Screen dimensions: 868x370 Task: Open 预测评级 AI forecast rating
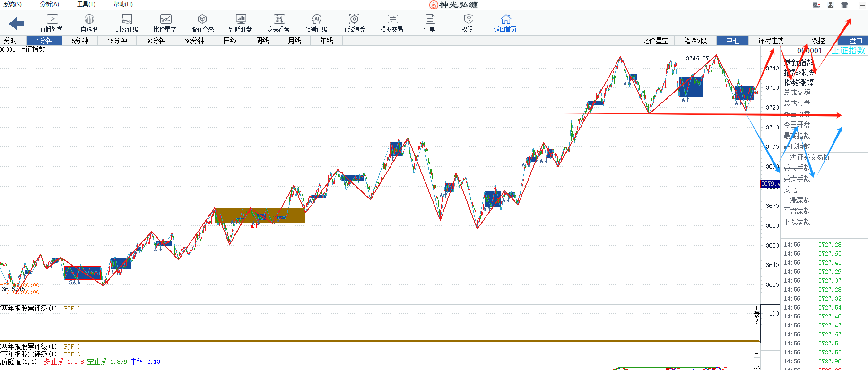tap(316, 23)
